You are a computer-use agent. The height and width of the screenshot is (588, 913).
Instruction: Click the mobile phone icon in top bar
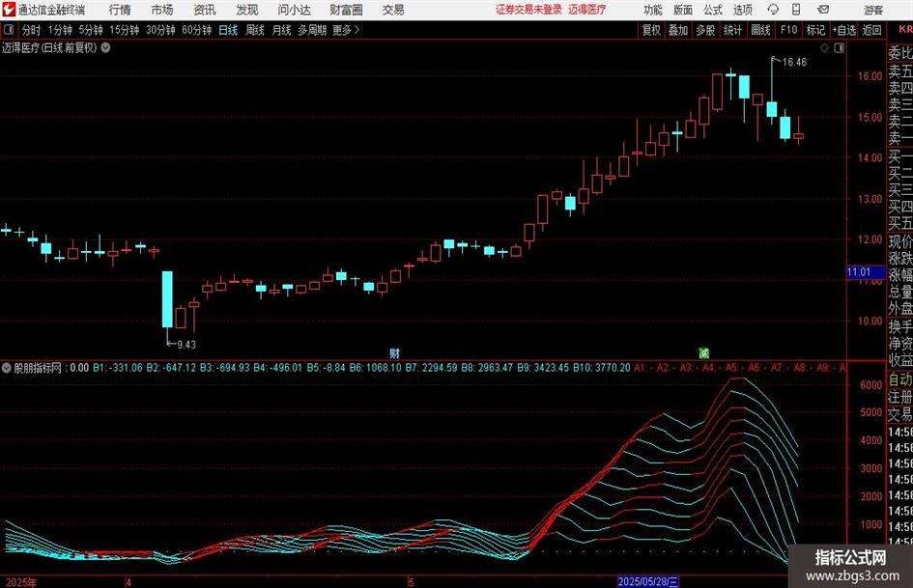pyautogui.click(x=796, y=10)
